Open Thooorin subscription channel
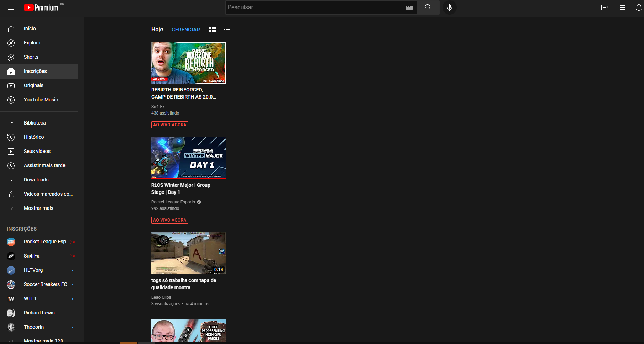The width and height of the screenshot is (644, 344). click(39, 327)
